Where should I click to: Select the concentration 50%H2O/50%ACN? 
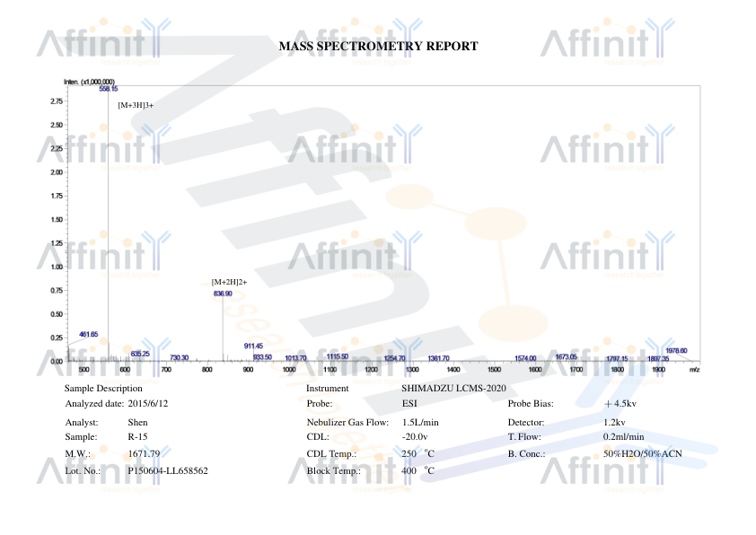click(643, 454)
